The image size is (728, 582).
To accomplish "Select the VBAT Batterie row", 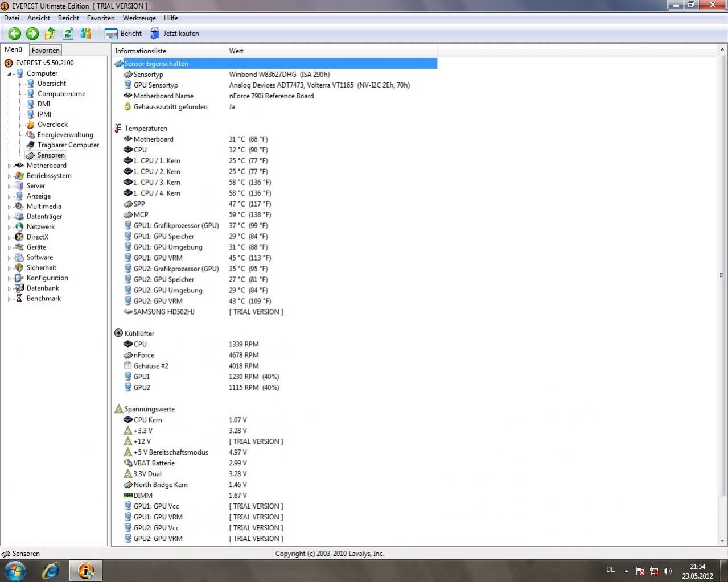I will (275, 463).
